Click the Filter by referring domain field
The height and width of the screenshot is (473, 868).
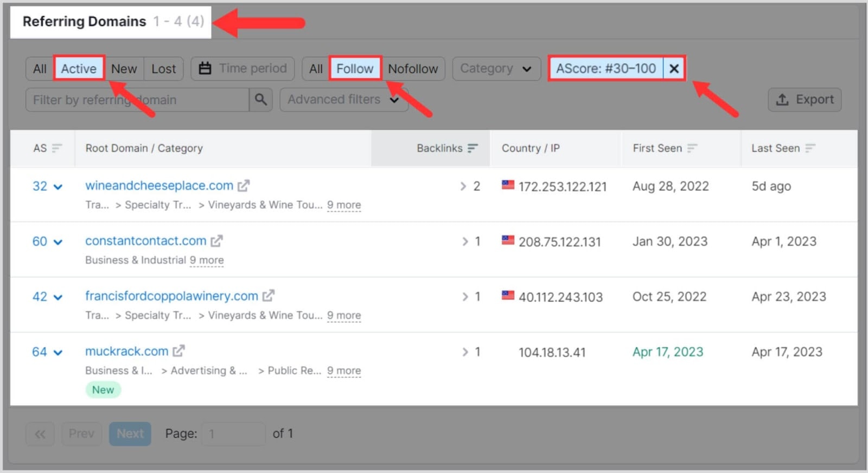(x=137, y=100)
